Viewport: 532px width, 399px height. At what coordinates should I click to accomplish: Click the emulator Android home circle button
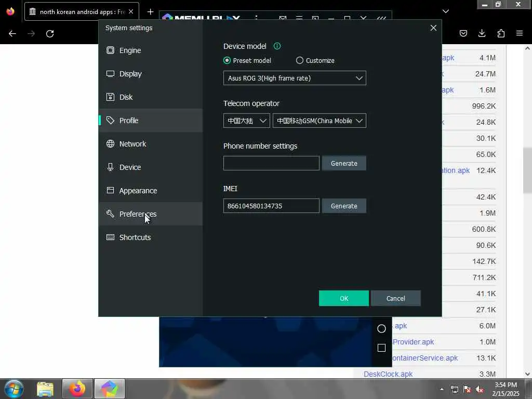pos(381,328)
